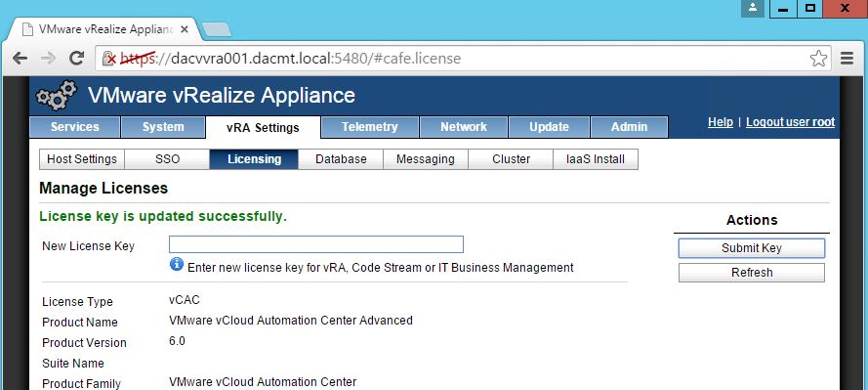Screen dimensions: 868x390
Task: Reload the page with the refresh icon
Action: click(x=76, y=59)
